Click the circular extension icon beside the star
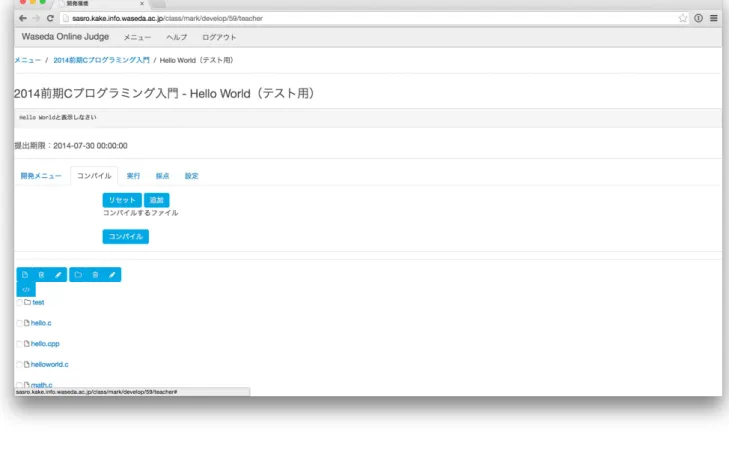This screenshot has width=729, height=471. coord(698,18)
